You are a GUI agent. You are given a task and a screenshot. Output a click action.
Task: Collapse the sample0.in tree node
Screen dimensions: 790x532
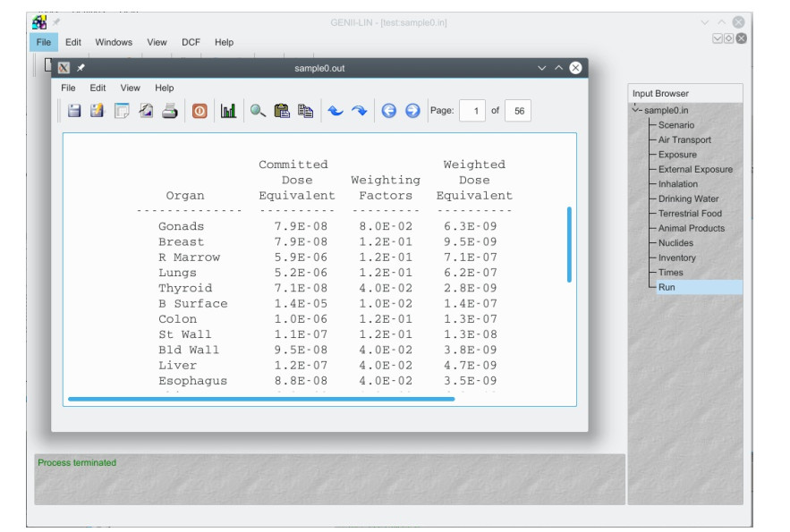click(x=636, y=110)
